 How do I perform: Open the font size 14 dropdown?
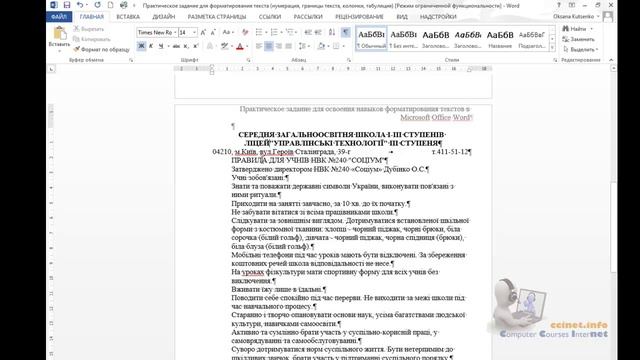click(194, 32)
